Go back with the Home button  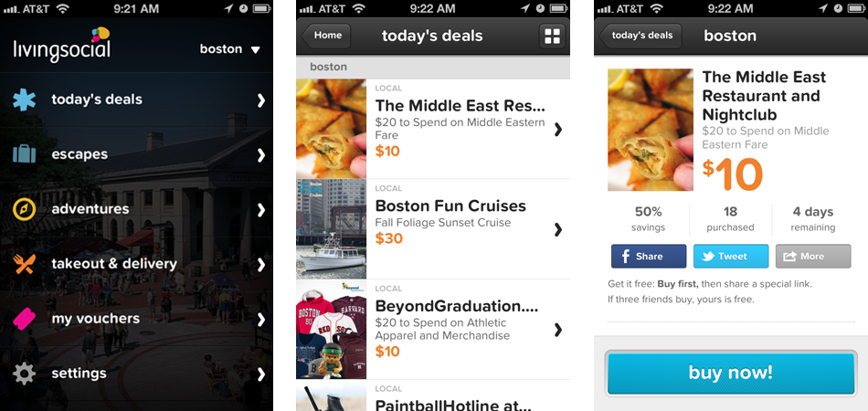pyautogui.click(x=325, y=36)
